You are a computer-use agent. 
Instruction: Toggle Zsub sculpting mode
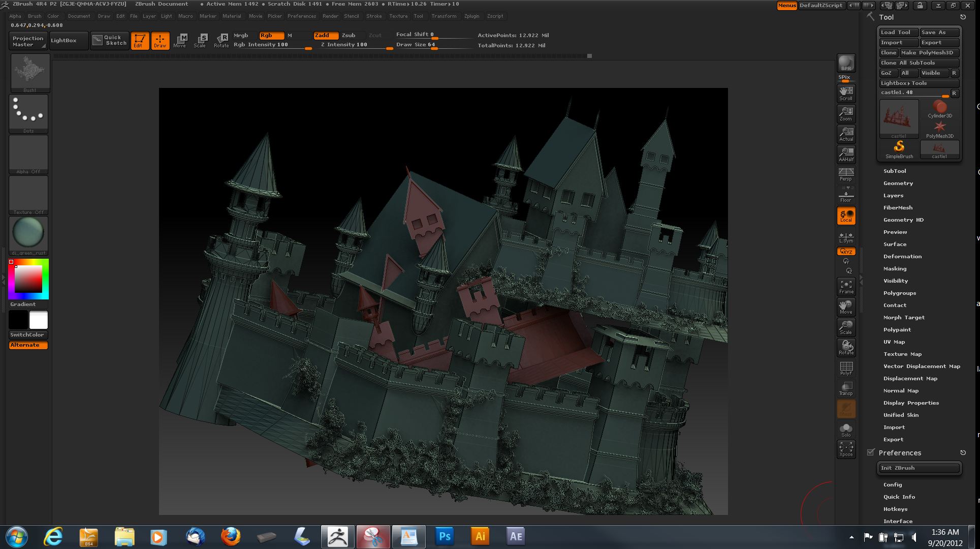pyautogui.click(x=349, y=35)
